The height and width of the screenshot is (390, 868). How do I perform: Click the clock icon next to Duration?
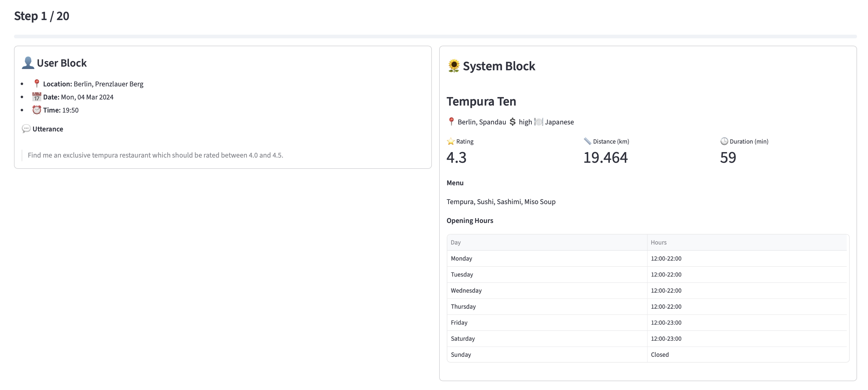[724, 141]
